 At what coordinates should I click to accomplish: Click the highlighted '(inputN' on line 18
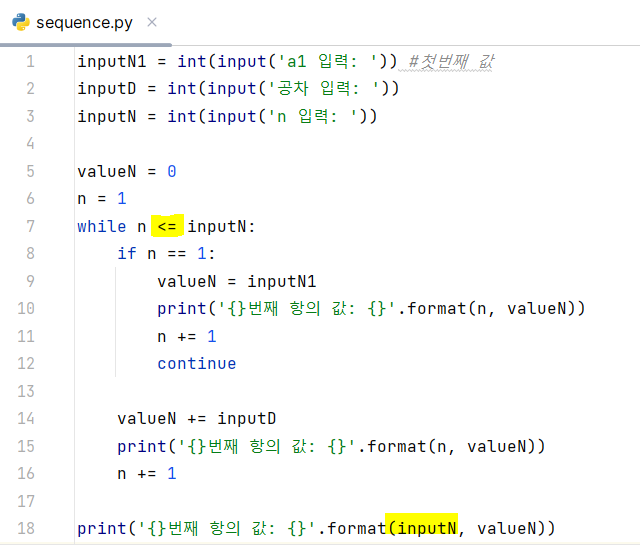(x=422, y=525)
